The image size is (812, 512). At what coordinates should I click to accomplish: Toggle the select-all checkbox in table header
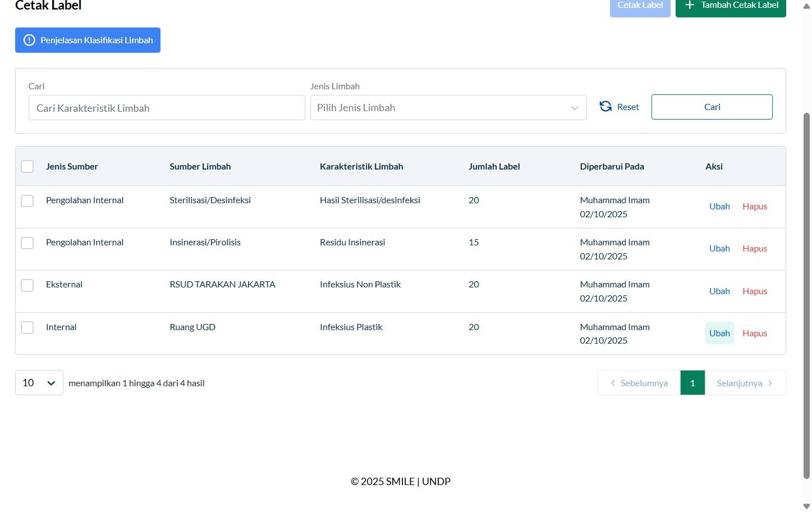(x=27, y=166)
